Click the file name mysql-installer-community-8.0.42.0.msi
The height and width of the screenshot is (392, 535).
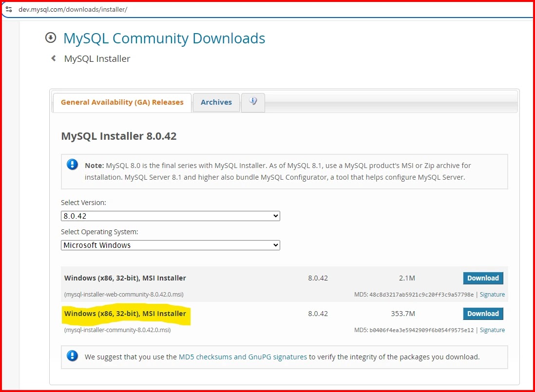coord(117,330)
